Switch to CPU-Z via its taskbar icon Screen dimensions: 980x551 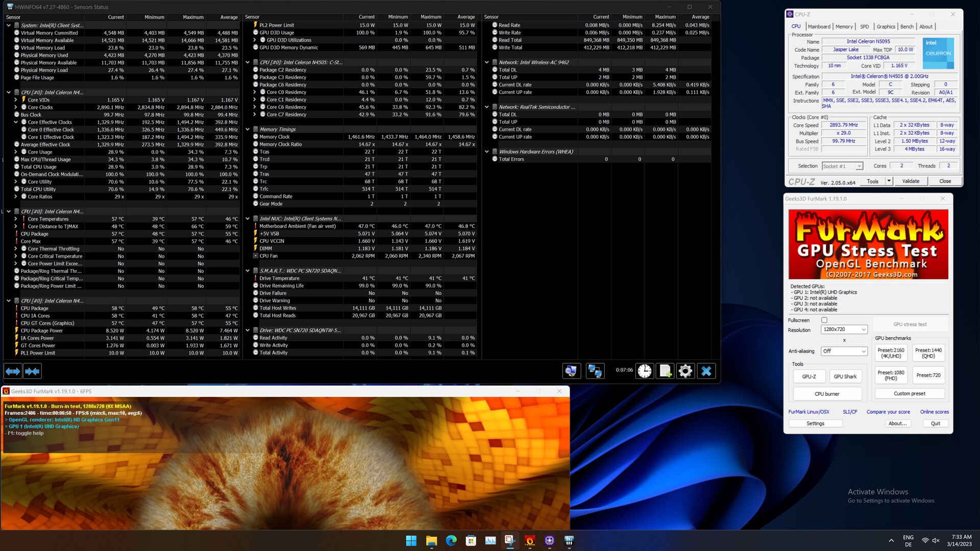coord(550,540)
